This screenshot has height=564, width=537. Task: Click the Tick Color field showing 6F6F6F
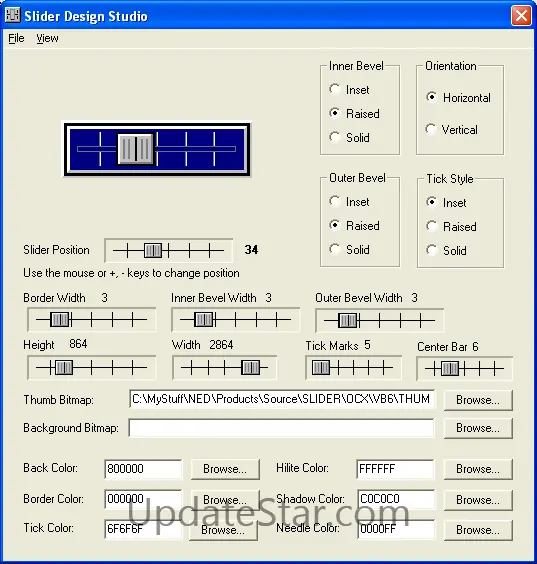click(143, 529)
